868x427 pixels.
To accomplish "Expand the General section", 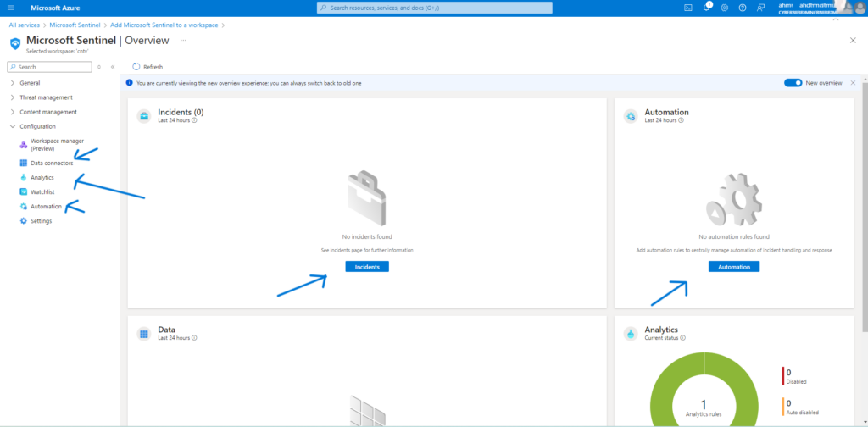I will click(30, 83).
